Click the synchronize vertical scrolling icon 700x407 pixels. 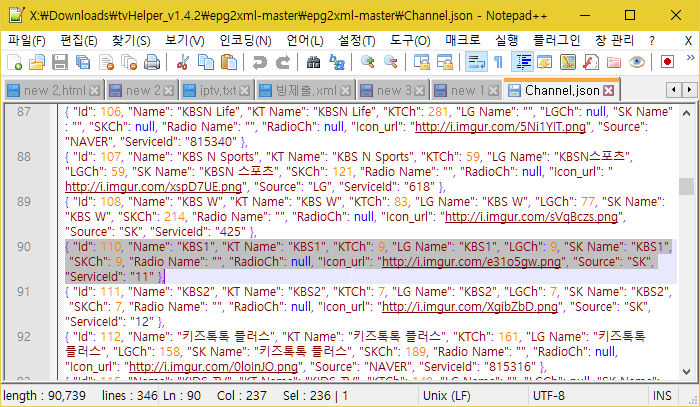[x=422, y=62]
